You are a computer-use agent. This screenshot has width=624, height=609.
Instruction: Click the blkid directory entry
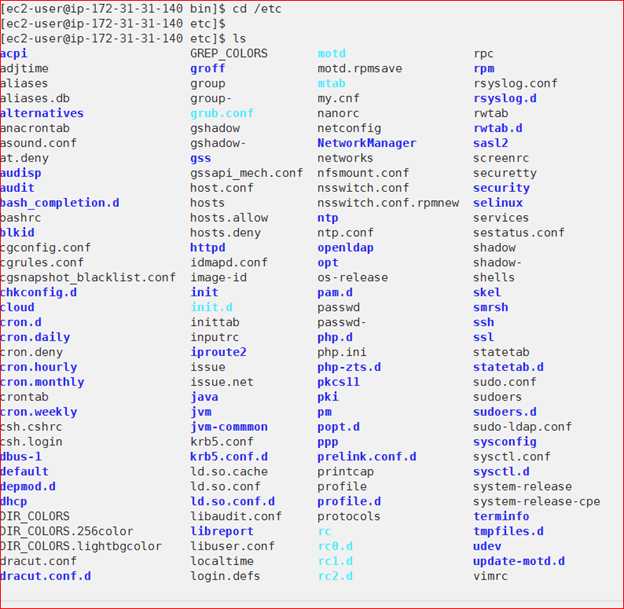[17, 232]
